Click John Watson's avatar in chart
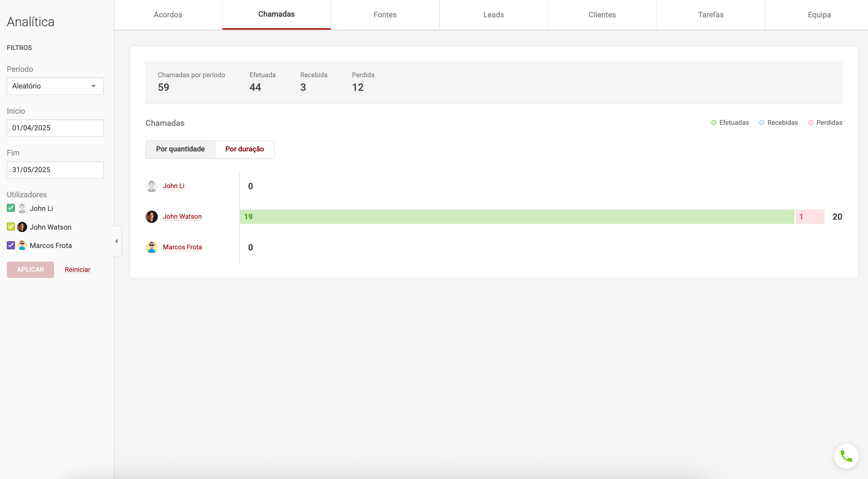 pyautogui.click(x=151, y=217)
